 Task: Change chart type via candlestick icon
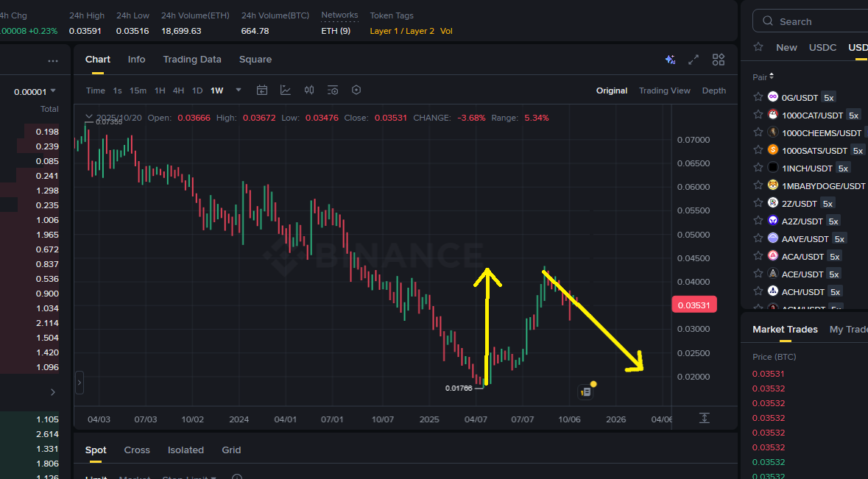pos(309,91)
